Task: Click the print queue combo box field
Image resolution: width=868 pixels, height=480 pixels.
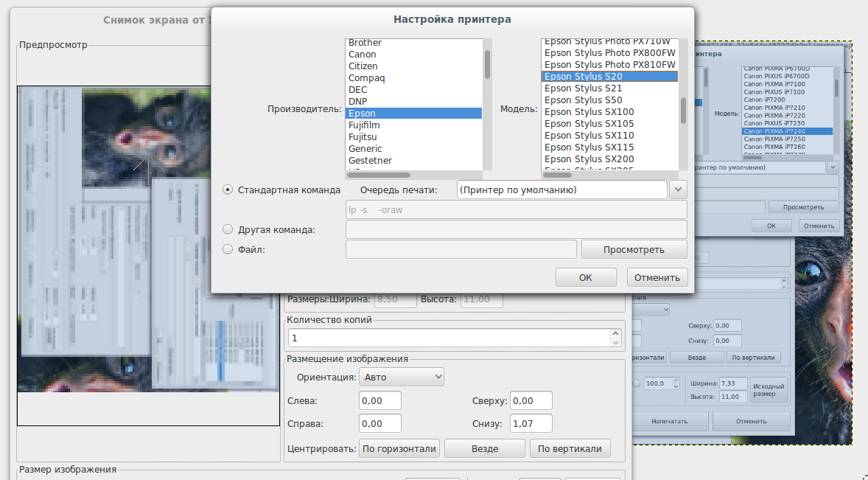Action: point(562,190)
